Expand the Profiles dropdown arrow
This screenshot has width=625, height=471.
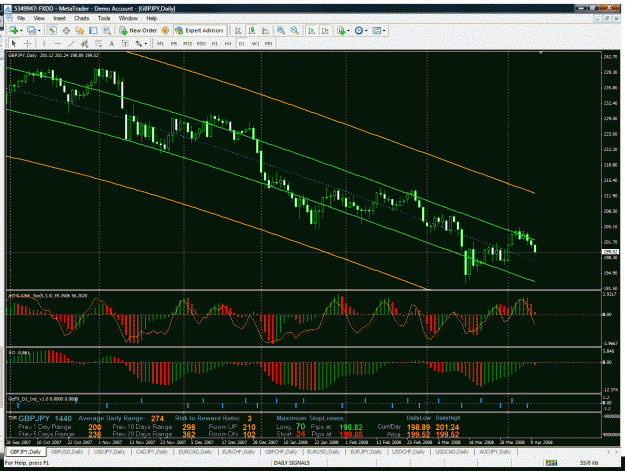[x=39, y=31]
